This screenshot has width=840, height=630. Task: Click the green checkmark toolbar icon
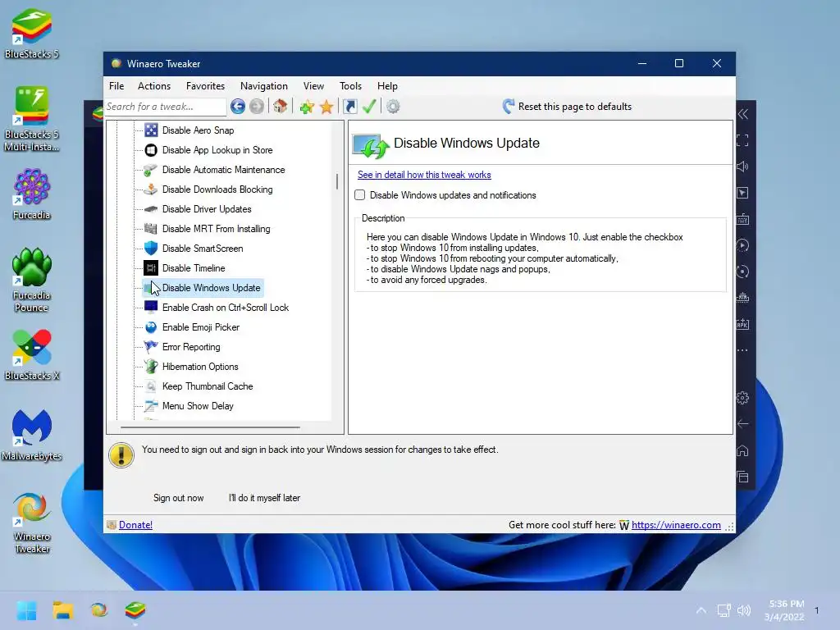pyautogui.click(x=369, y=106)
